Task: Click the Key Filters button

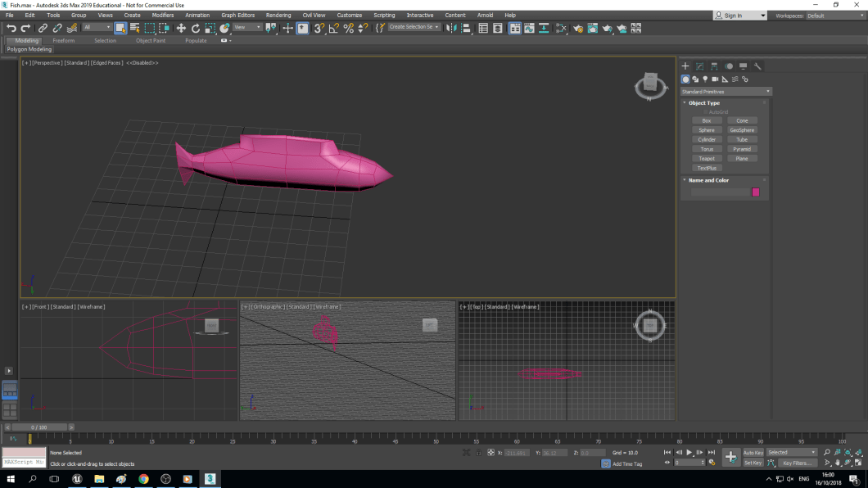Action: 797,463
